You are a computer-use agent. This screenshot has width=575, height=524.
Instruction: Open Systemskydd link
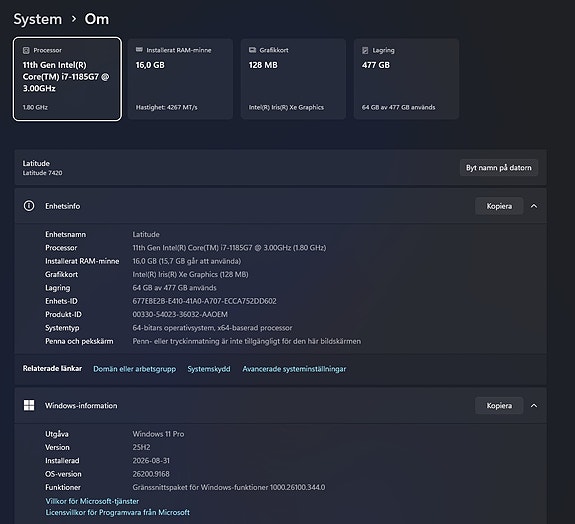click(209, 369)
